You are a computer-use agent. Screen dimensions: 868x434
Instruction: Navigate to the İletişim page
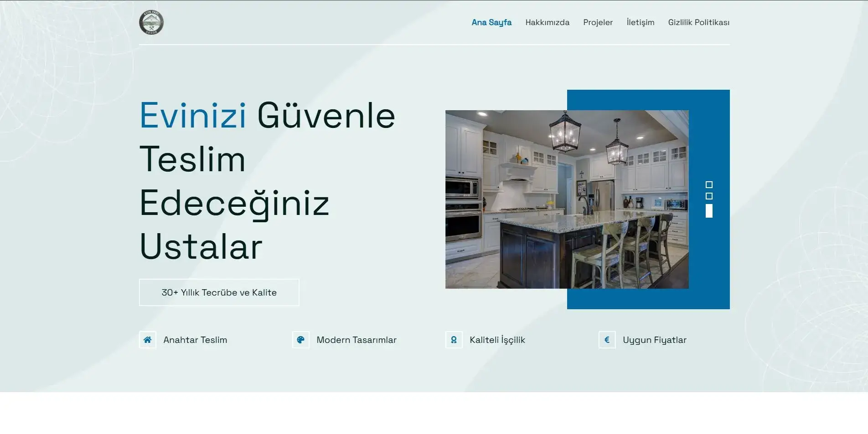point(640,22)
